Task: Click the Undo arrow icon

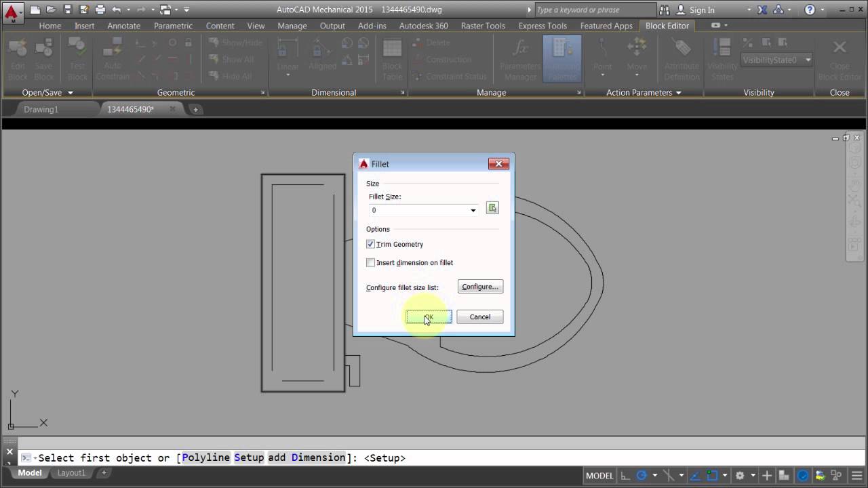Action: tap(117, 10)
